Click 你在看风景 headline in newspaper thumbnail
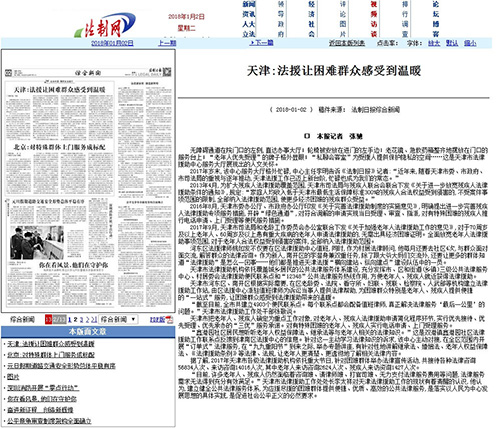Screen dimensions: 500x428 click(73, 265)
